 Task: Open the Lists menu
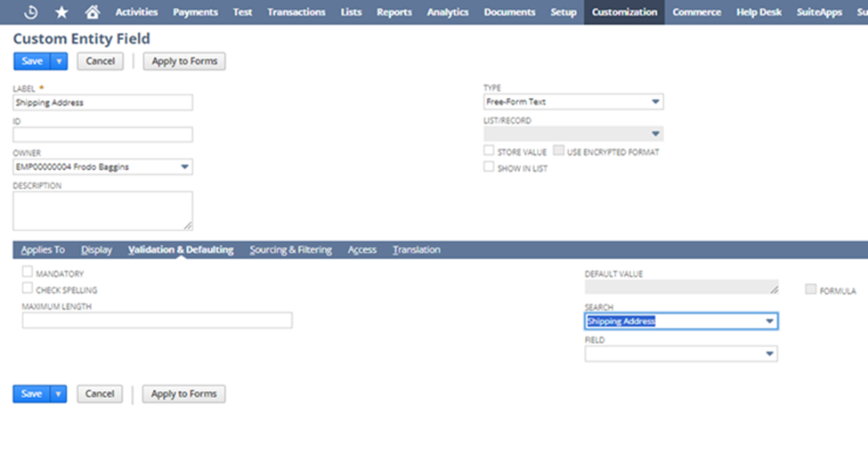(351, 12)
